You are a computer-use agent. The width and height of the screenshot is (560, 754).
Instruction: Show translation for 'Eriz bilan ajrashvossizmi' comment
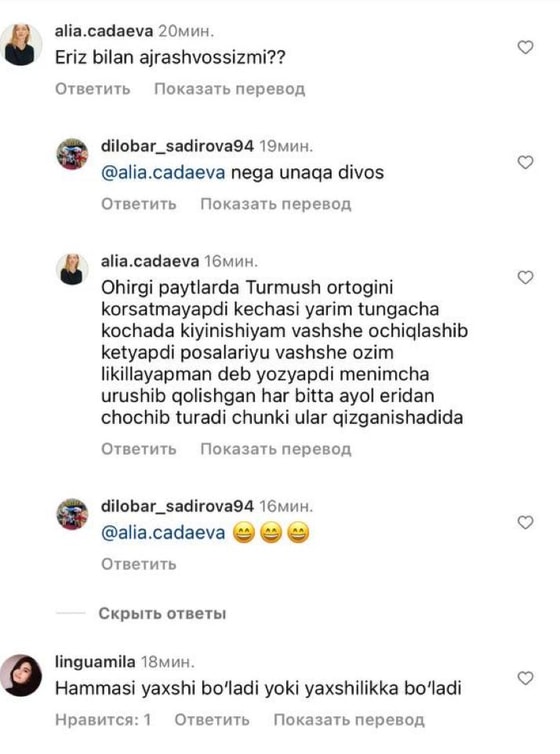coord(229,89)
